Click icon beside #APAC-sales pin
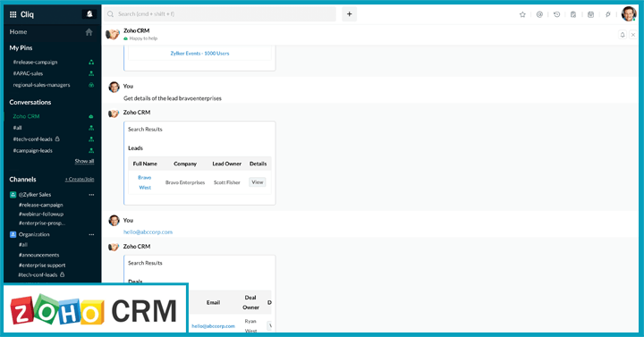This screenshot has height=337, width=644. [x=91, y=73]
